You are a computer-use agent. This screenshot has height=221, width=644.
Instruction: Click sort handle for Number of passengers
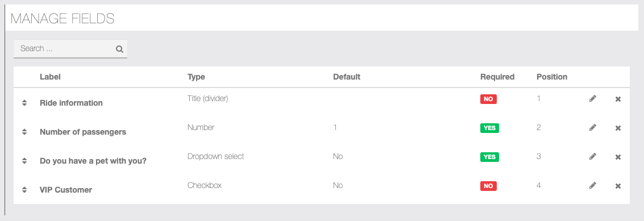click(x=24, y=132)
